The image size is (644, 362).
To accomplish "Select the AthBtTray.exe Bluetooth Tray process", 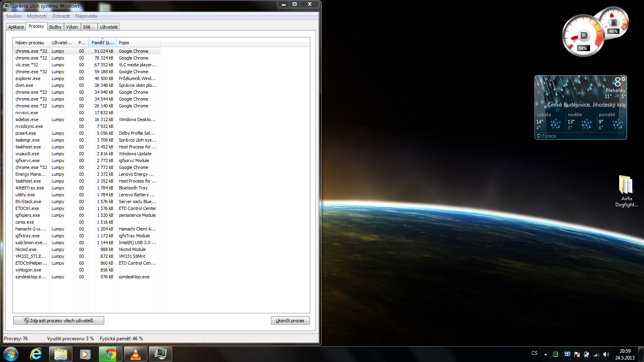I will tap(87, 188).
